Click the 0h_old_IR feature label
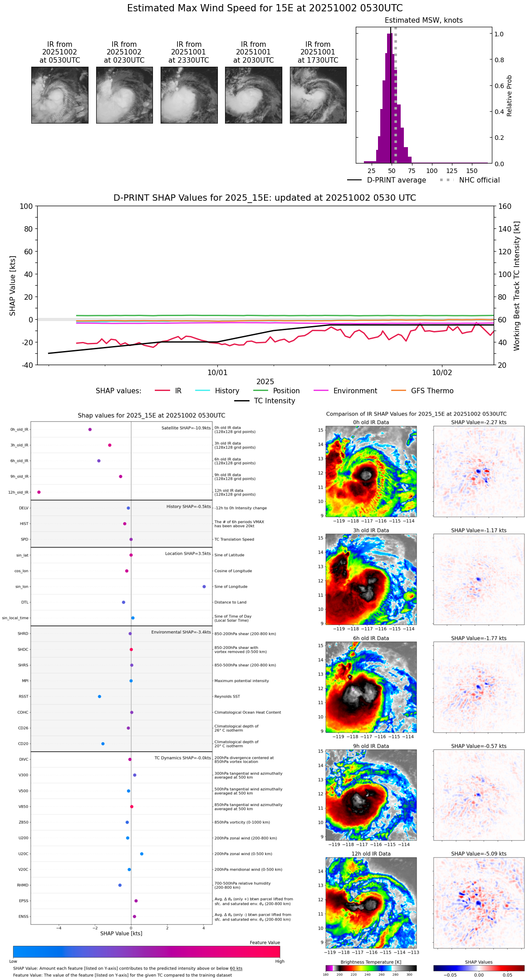 pos(20,430)
